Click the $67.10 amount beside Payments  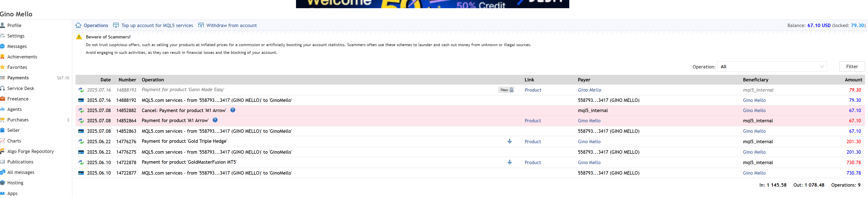click(x=63, y=78)
